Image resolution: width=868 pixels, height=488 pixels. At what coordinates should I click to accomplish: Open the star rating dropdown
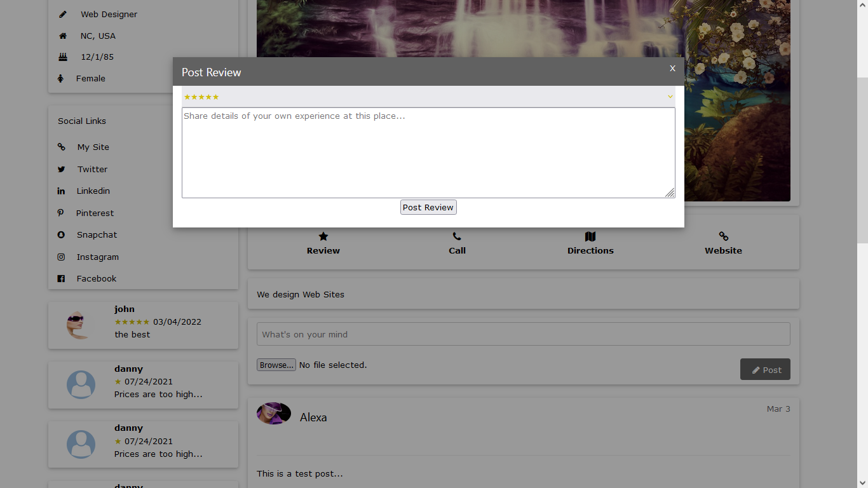(428, 97)
